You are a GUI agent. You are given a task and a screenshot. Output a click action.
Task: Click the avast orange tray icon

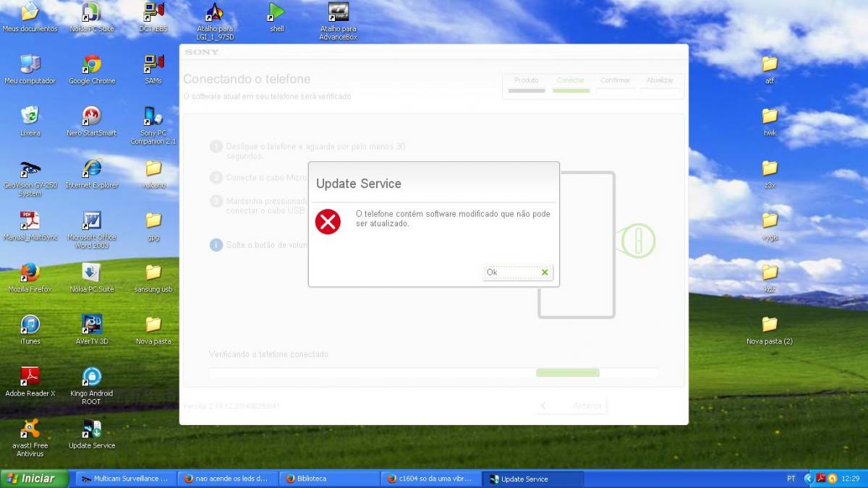click(832, 479)
